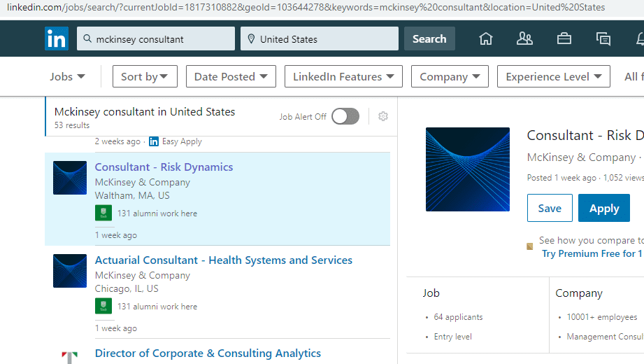
Task: Open the Company filter dropdown
Action: pyautogui.click(x=449, y=77)
